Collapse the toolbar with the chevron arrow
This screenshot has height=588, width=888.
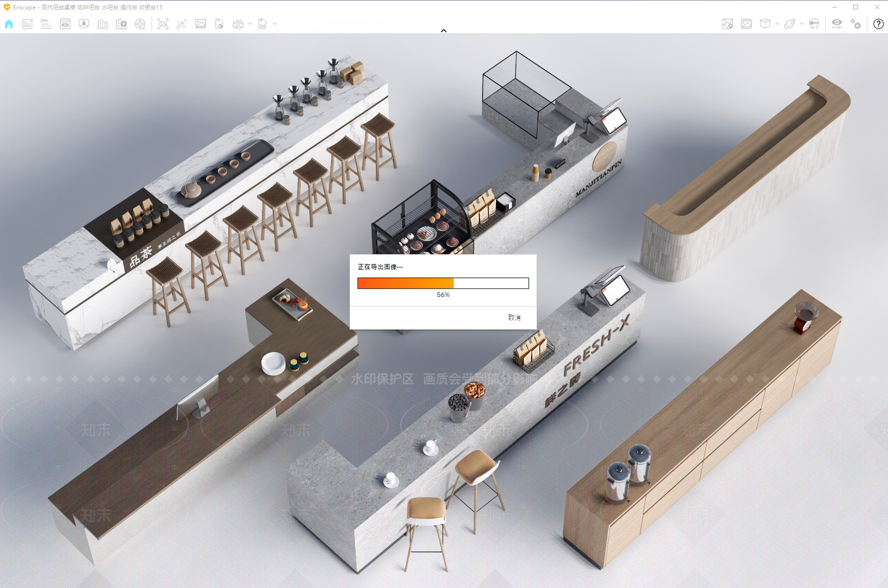click(x=443, y=31)
